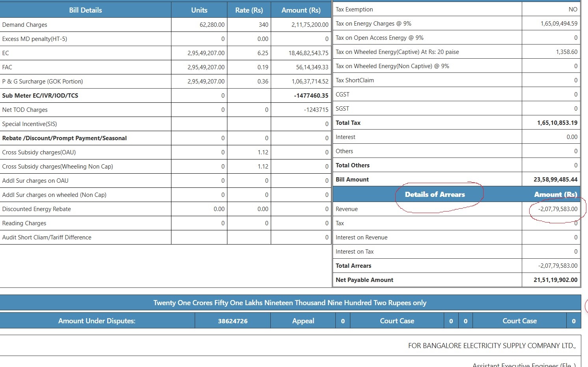Click the Rate (Rs) column header
This screenshot has height=367, width=588.
[249, 10]
